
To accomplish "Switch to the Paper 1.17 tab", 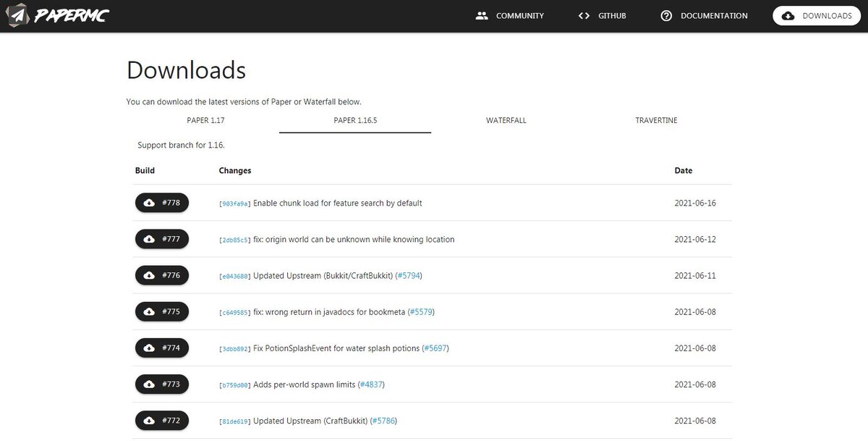I will [x=205, y=120].
